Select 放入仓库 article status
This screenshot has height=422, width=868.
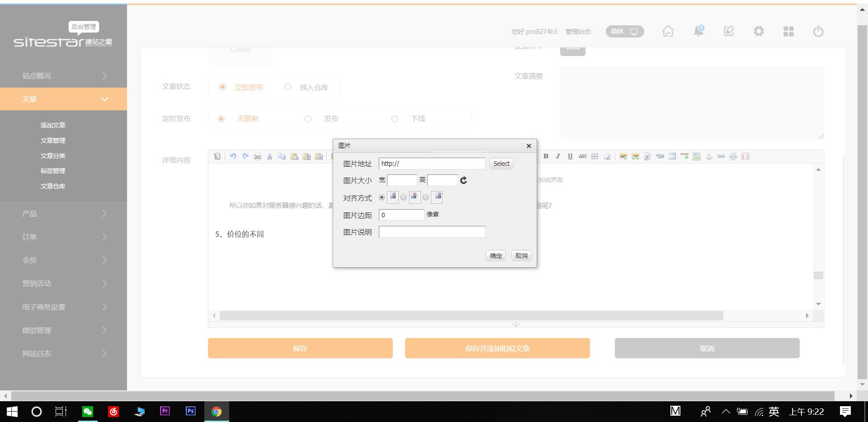[x=288, y=87]
